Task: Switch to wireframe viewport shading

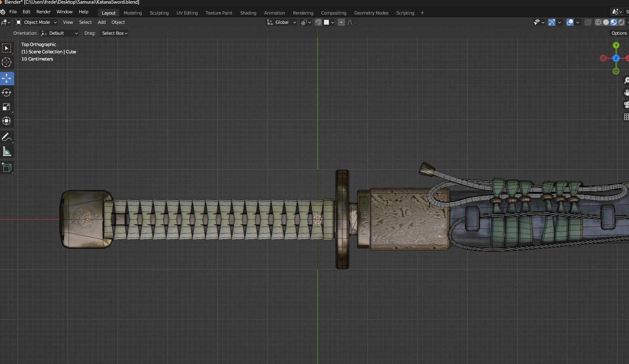Action: coord(598,22)
